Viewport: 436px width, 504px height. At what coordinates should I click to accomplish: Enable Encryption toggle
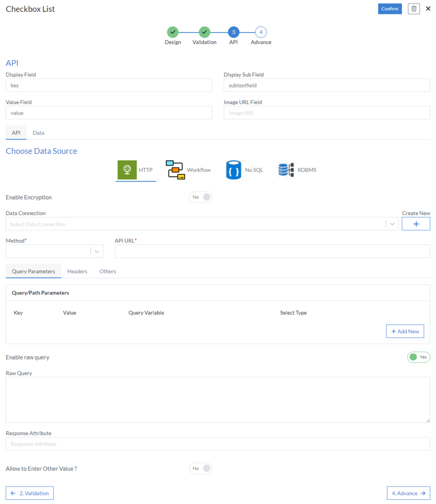[x=200, y=197]
